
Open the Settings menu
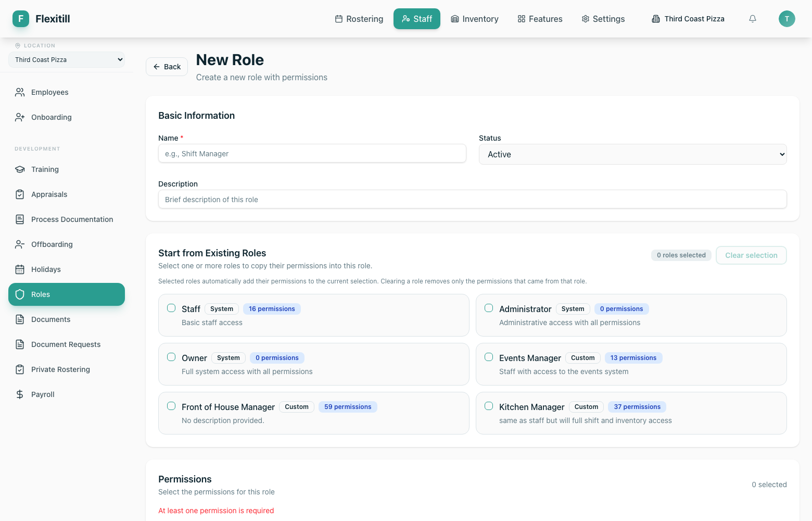(603, 19)
